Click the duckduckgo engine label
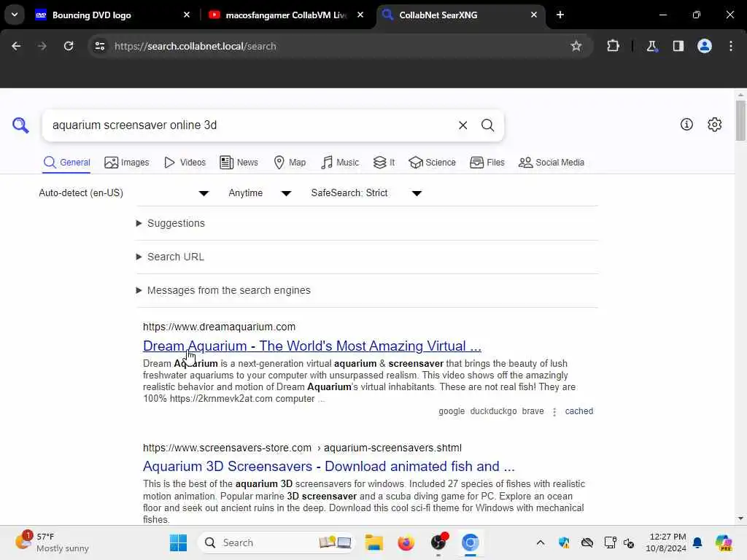This screenshot has width=747, height=560. pos(493,411)
